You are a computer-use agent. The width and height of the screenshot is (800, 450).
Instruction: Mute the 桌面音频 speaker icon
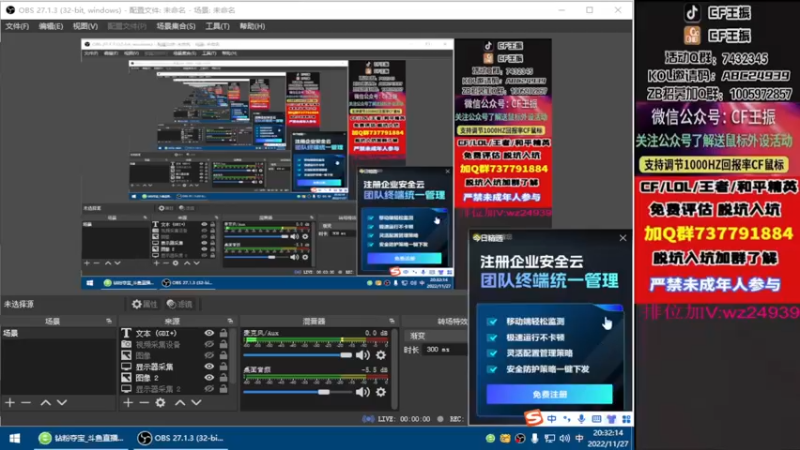(363, 392)
